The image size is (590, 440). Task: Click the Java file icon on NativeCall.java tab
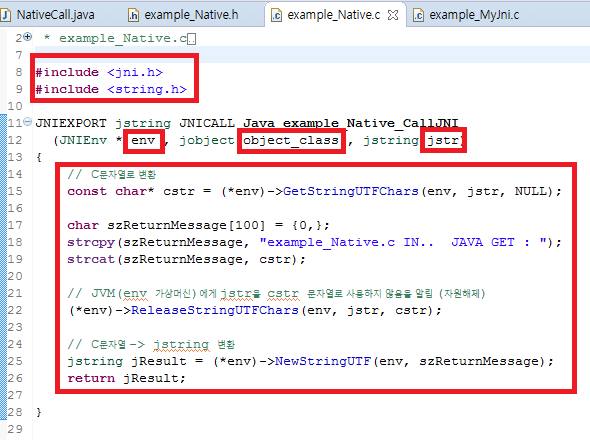[5, 15]
